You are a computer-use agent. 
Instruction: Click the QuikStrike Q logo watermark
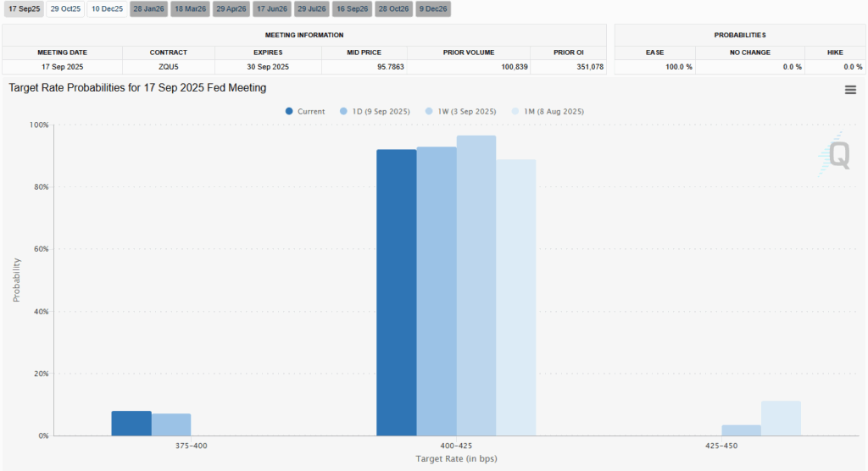pos(837,155)
